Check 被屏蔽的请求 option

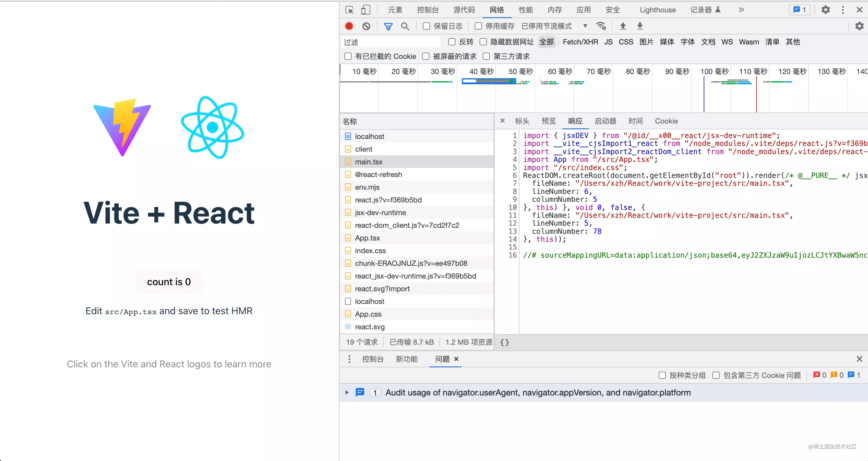pos(426,56)
